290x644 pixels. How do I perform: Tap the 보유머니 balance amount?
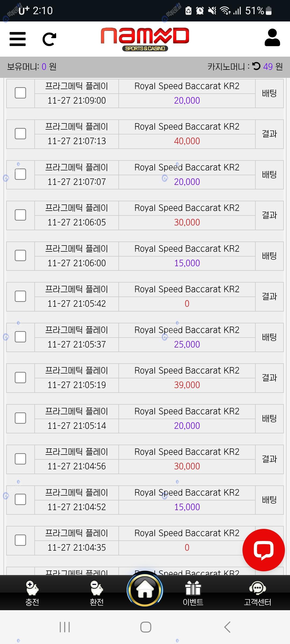[44, 67]
